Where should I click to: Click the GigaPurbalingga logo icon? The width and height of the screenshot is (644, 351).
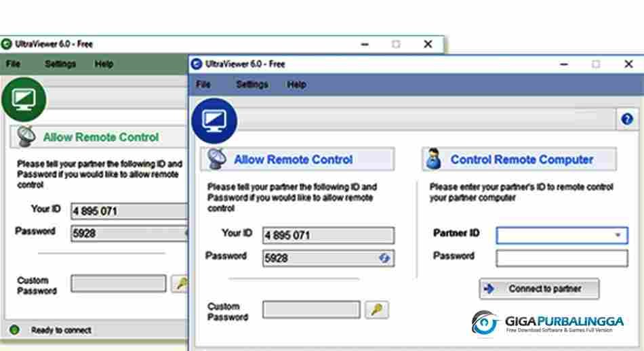pos(485,323)
